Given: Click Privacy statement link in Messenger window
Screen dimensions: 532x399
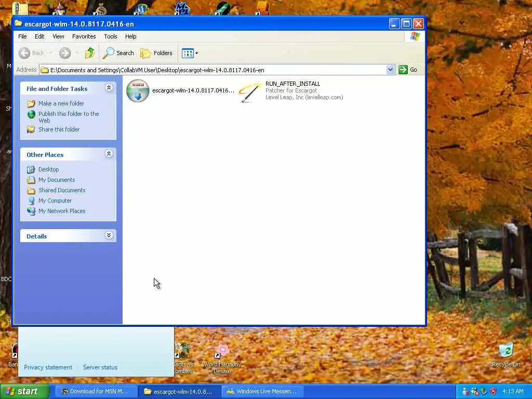Looking at the screenshot, I should click(x=48, y=367).
